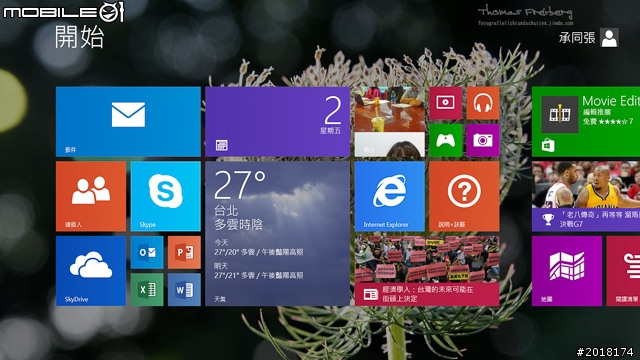Open the People tile

click(91, 196)
